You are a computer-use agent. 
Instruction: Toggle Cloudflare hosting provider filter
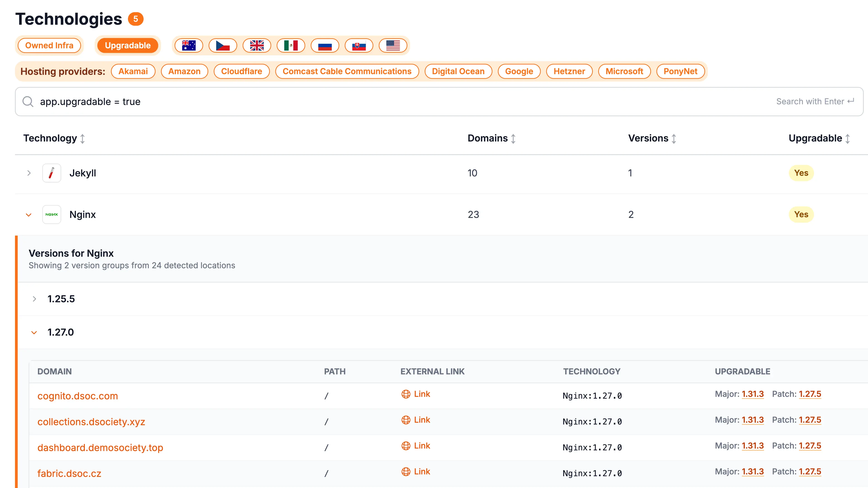(x=242, y=71)
